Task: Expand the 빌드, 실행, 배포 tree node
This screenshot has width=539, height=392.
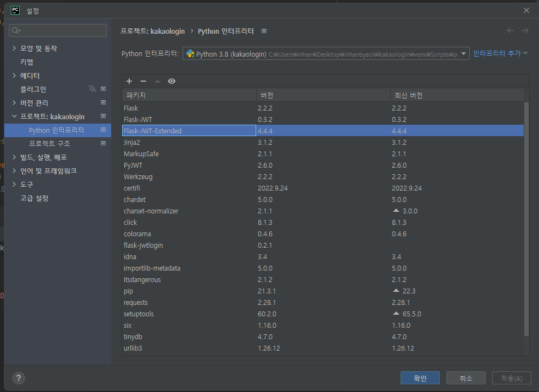Action: click(14, 157)
